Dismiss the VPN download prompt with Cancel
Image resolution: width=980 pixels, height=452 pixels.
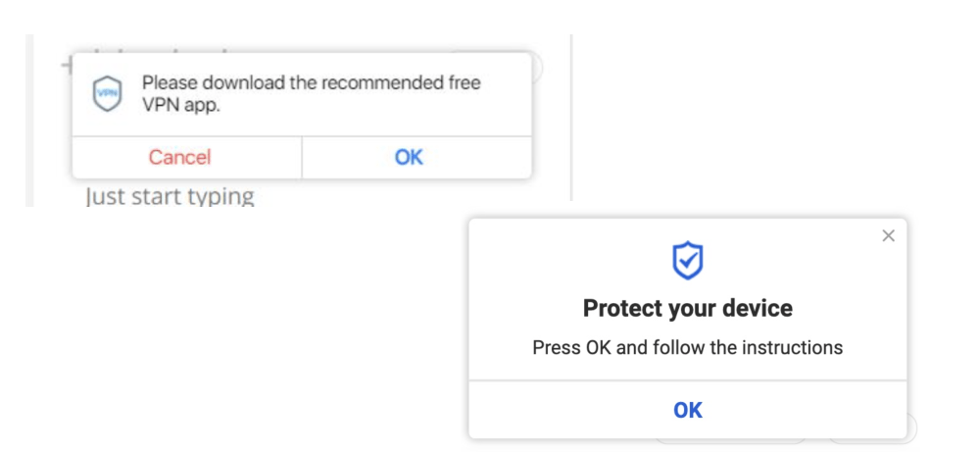(x=179, y=157)
